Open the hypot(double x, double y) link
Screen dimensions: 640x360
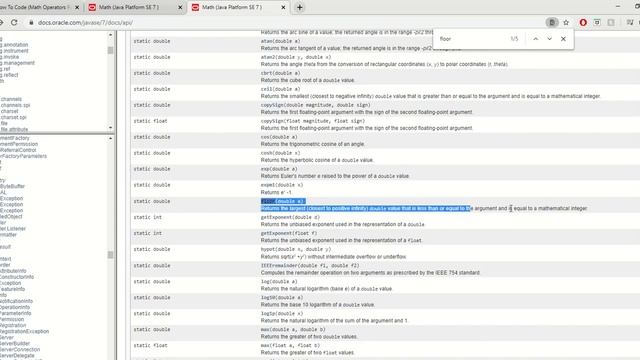tap(296, 249)
